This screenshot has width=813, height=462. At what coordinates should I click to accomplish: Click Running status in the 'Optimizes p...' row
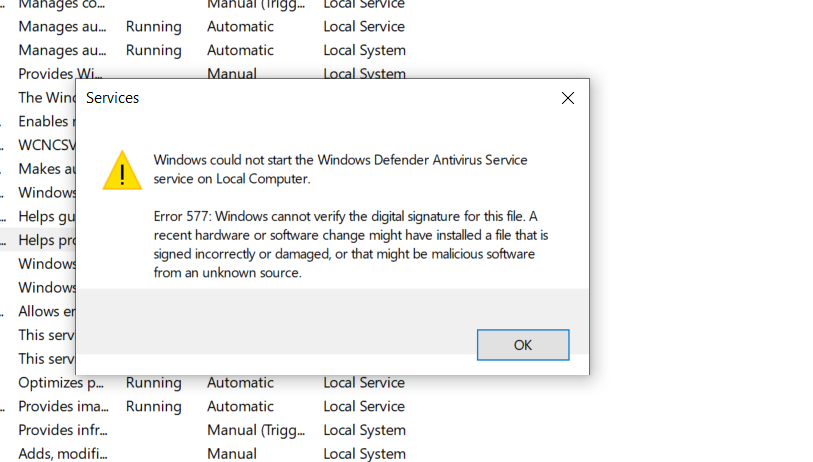click(x=153, y=383)
